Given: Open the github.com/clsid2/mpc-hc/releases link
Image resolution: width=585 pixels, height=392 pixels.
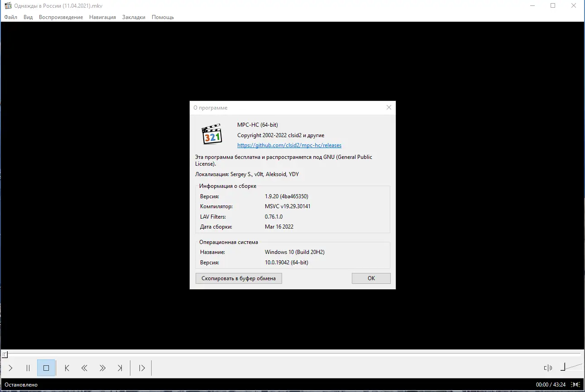Looking at the screenshot, I should pos(289,145).
